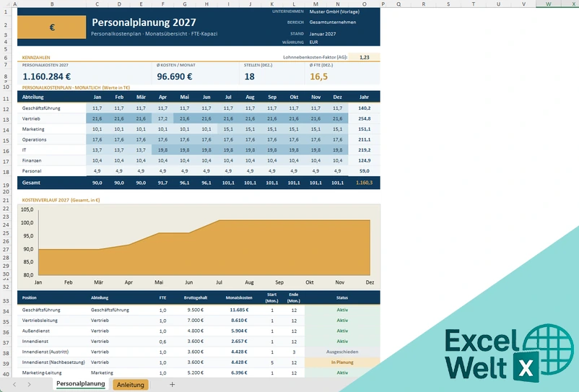Click the Muster GmbH (Vorlage) company cell

[x=334, y=12]
